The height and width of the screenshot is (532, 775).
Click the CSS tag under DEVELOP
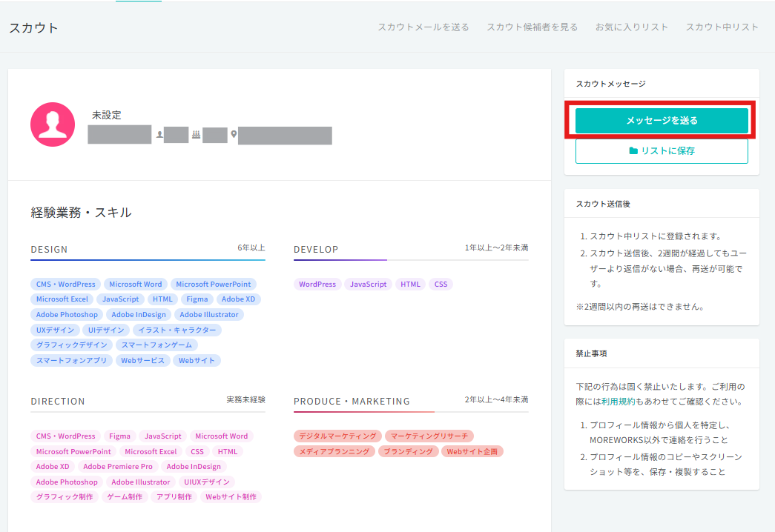tap(441, 284)
